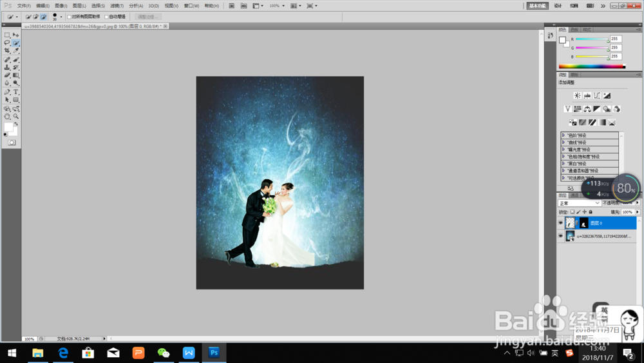Enable Sample All Layers checkbox

click(69, 17)
